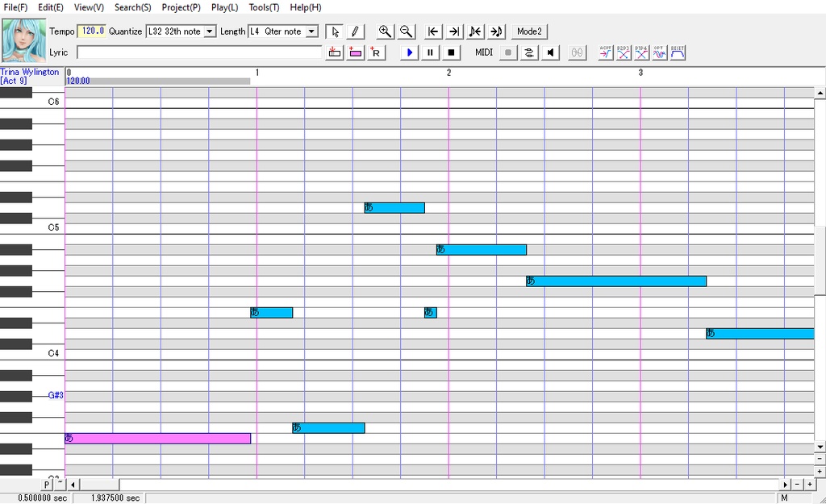Click the highlighted G#3 piano key

coord(56,395)
